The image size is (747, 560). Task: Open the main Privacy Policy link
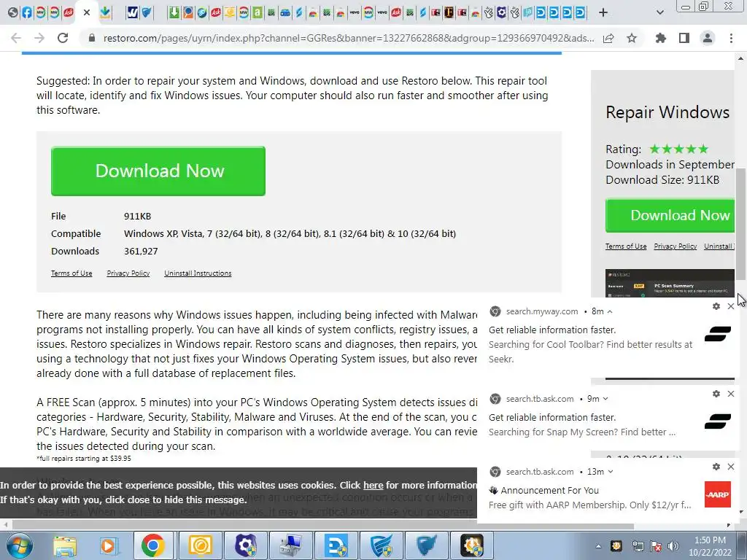(x=128, y=273)
